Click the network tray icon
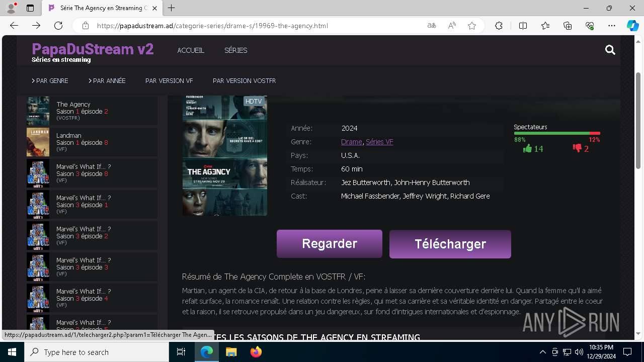 point(567,352)
